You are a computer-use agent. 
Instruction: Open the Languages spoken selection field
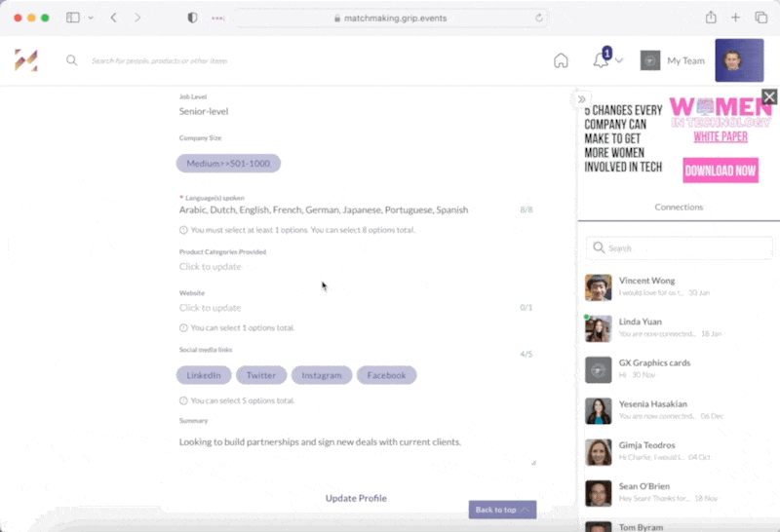pos(324,209)
